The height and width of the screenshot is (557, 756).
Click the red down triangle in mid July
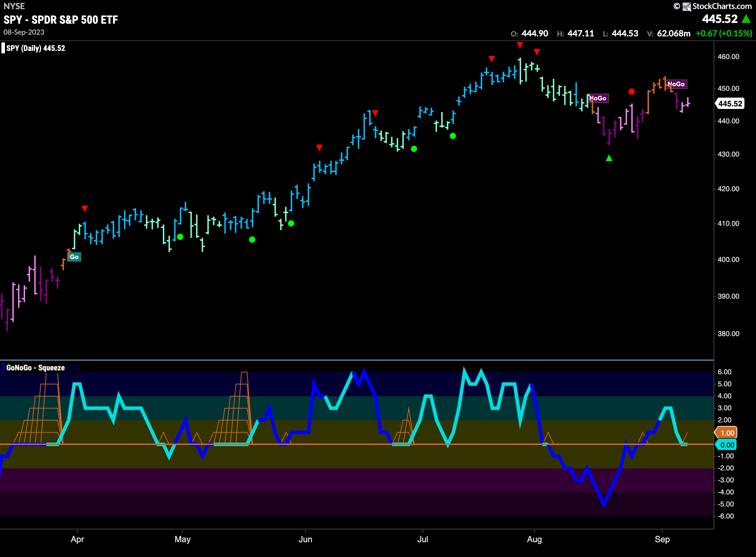(x=491, y=59)
